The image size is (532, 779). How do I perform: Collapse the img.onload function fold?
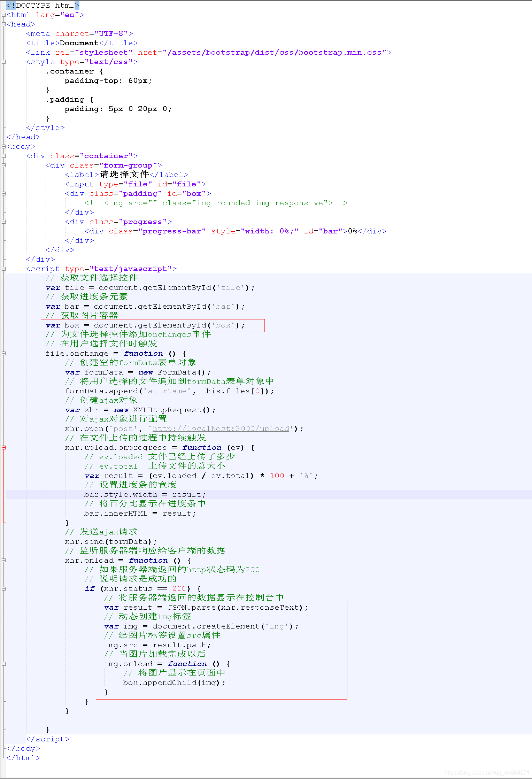pyautogui.click(x=3, y=664)
